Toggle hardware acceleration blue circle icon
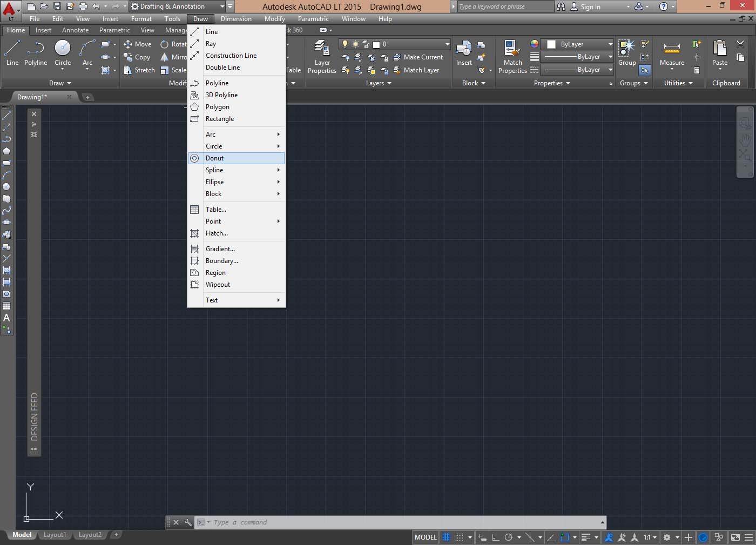The image size is (756, 545). 703,537
